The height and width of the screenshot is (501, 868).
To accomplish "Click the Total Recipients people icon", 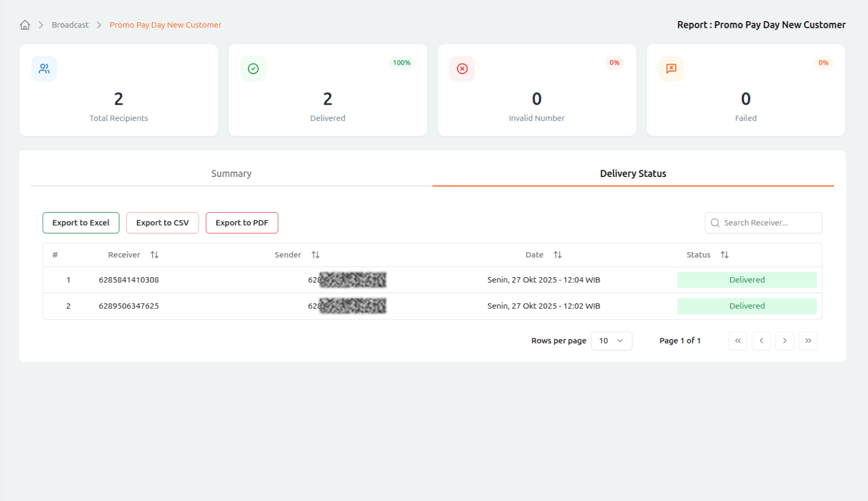I will tap(44, 68).
